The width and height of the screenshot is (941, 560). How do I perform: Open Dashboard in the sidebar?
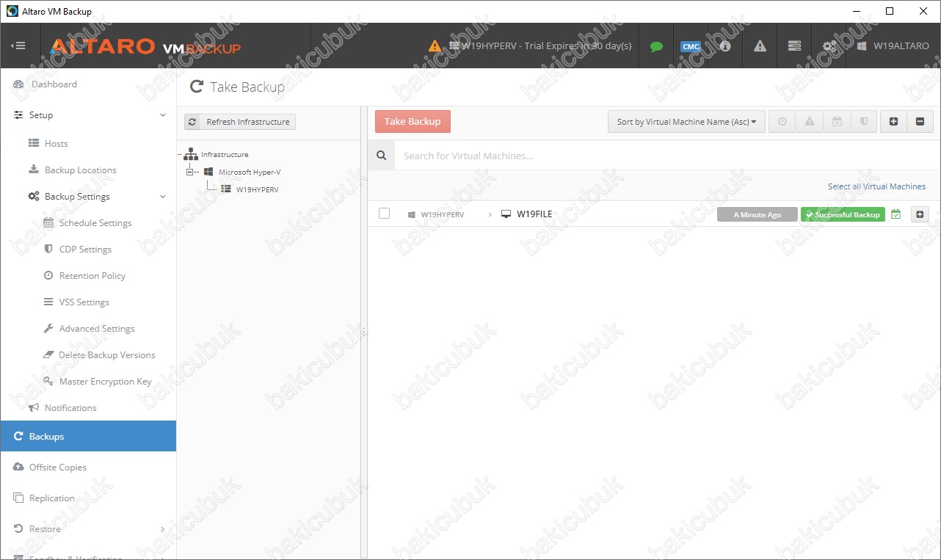54,84
